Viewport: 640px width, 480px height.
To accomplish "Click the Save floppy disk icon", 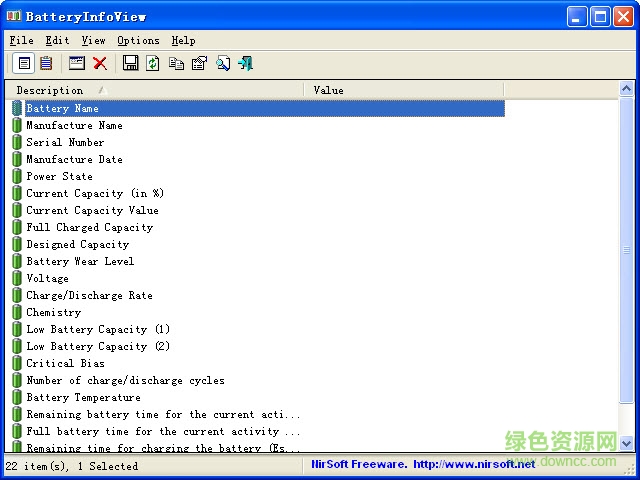I will [x=130, y=63].
